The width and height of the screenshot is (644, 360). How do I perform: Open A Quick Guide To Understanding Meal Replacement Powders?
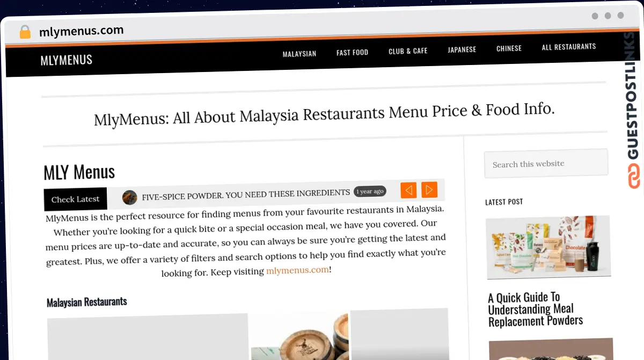click(535, 309)
